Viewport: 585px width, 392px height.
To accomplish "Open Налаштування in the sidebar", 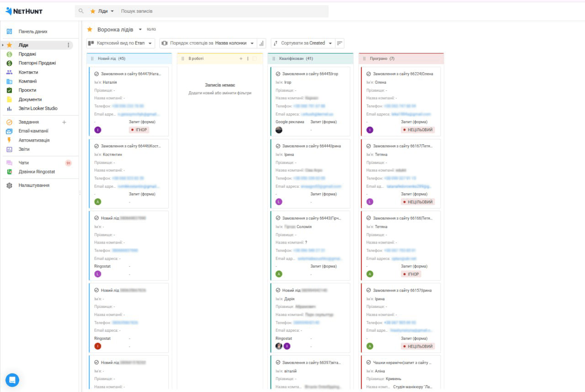I will pos(34,185).
